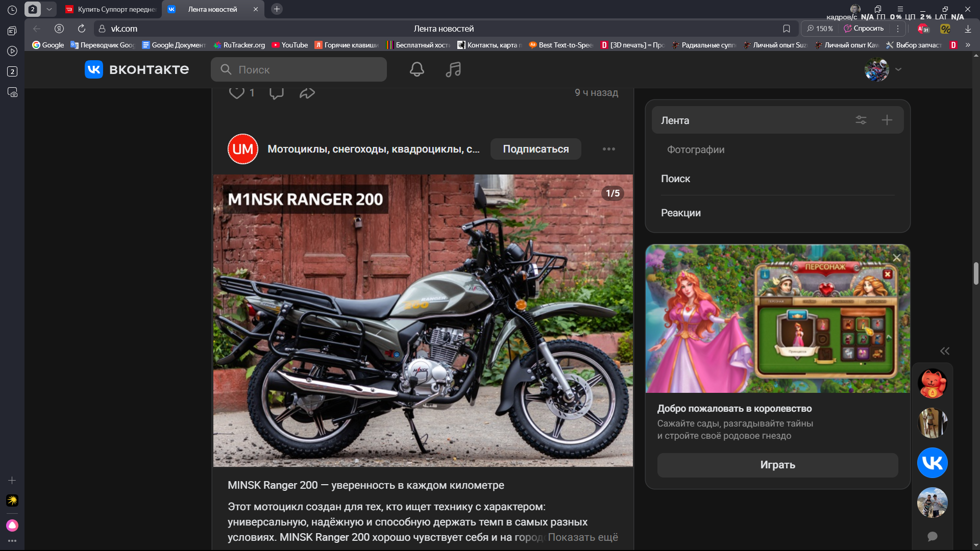Select the Реакции section
This screenshot has width=980, height=551.
pos(680,213)
